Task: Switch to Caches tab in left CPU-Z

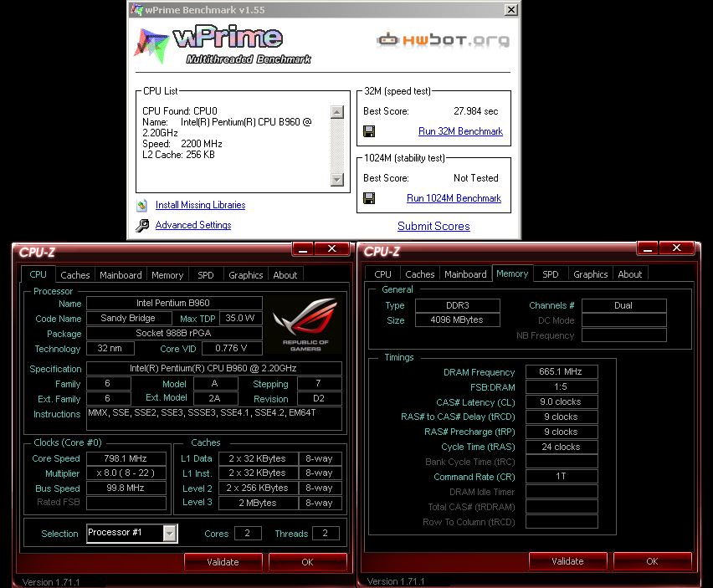Action: tap(75, 275)
